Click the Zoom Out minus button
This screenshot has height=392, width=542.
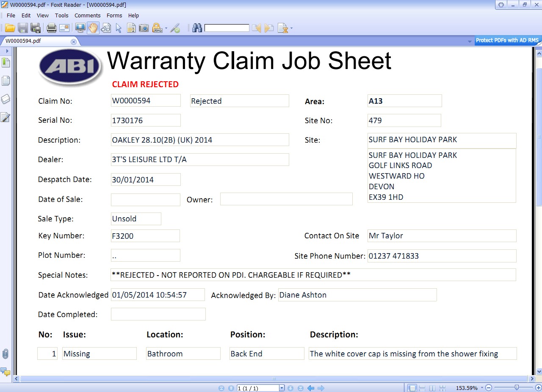click(x=489, y=388)
